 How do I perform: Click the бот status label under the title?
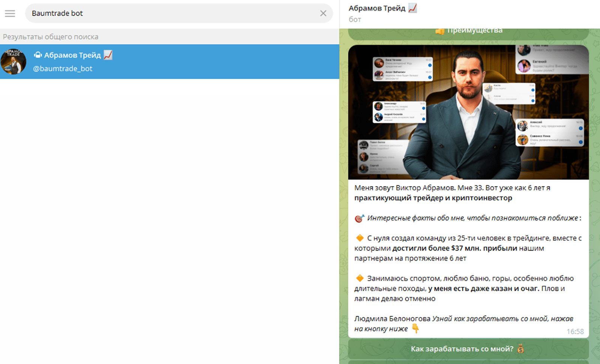pyautogui.click(x=355, y=19)
